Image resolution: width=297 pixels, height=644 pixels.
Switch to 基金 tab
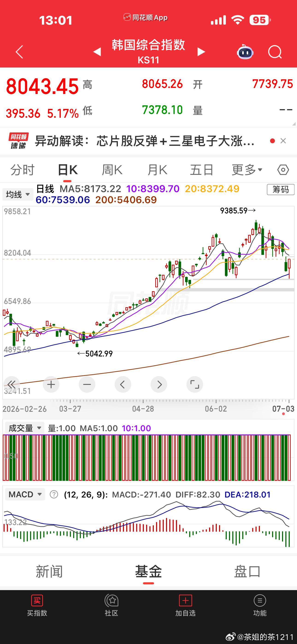click(x=148, y=571)
